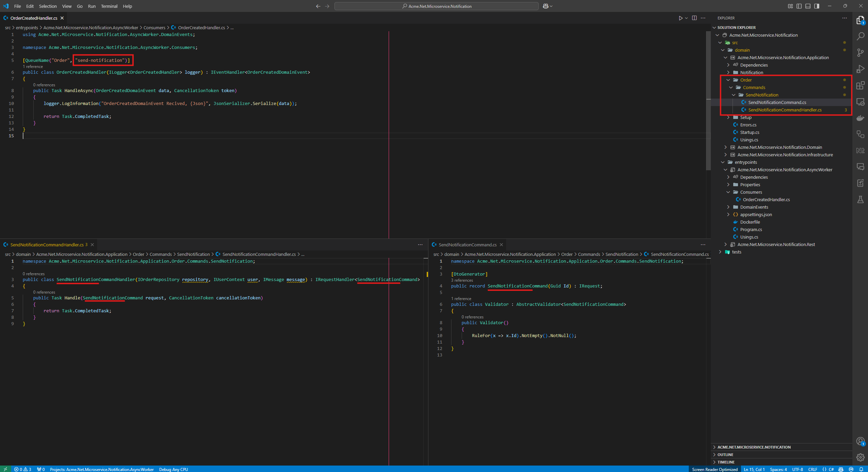The image size is (868, 472).
Task: Open the run configuration dropdown arrow
Action: [686, 18]
